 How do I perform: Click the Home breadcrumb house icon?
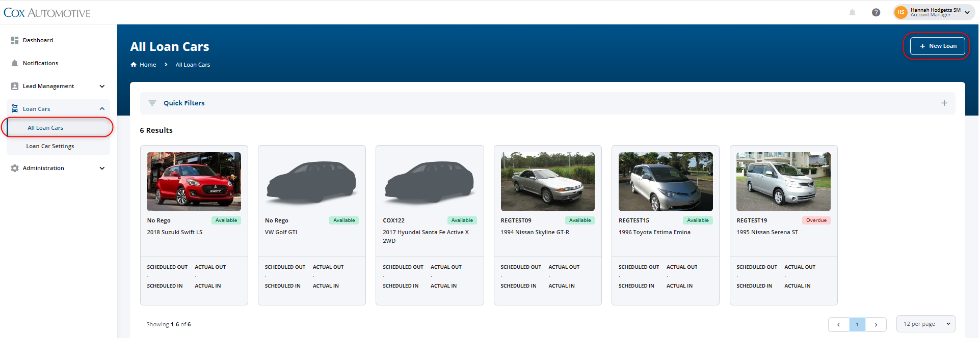[x=134, y=65]
